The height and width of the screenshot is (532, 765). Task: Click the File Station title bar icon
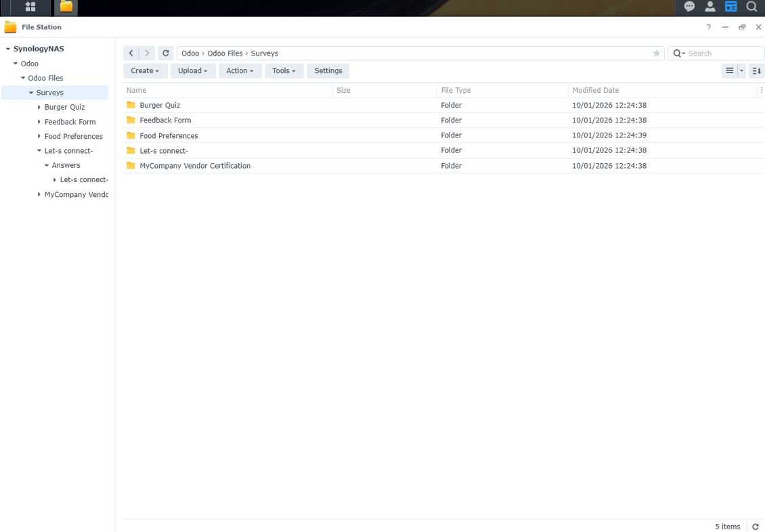[10, 27]
